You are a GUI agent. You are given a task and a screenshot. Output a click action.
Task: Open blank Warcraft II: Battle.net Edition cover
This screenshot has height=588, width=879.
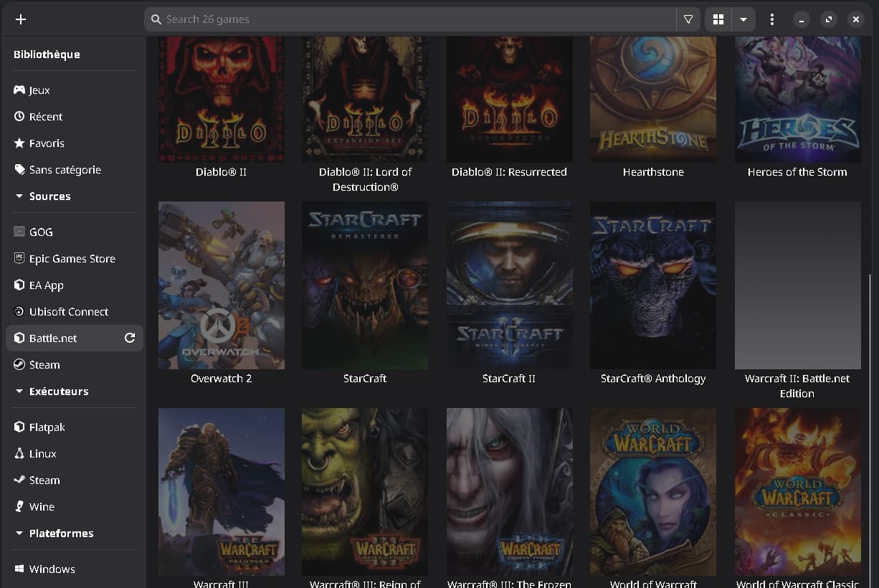tap(797, 285)
